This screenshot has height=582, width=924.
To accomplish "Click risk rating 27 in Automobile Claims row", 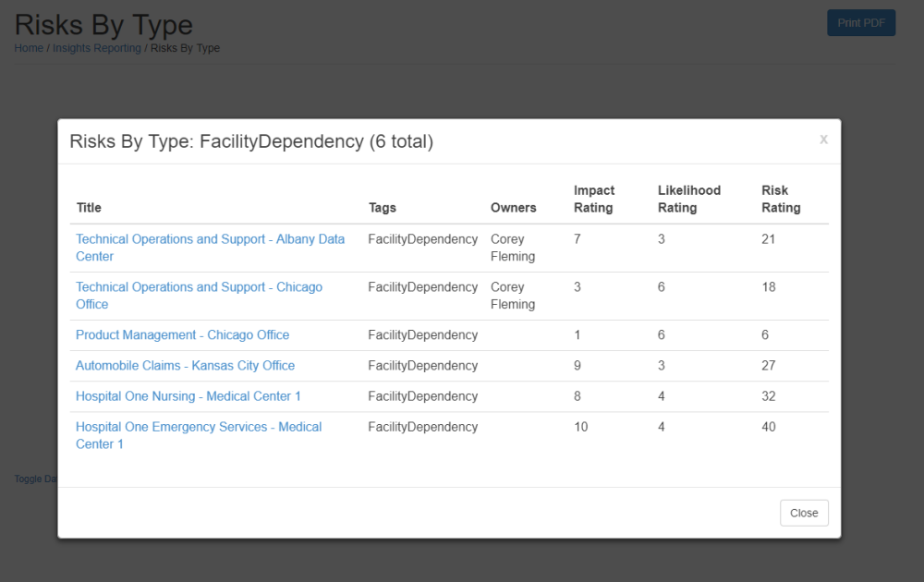I will [769, 365].
